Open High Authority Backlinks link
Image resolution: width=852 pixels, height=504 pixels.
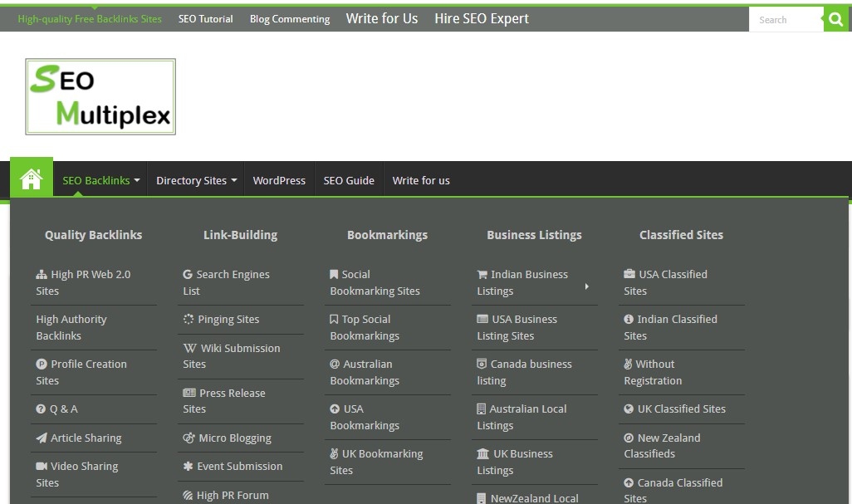[x=71, y=327]
